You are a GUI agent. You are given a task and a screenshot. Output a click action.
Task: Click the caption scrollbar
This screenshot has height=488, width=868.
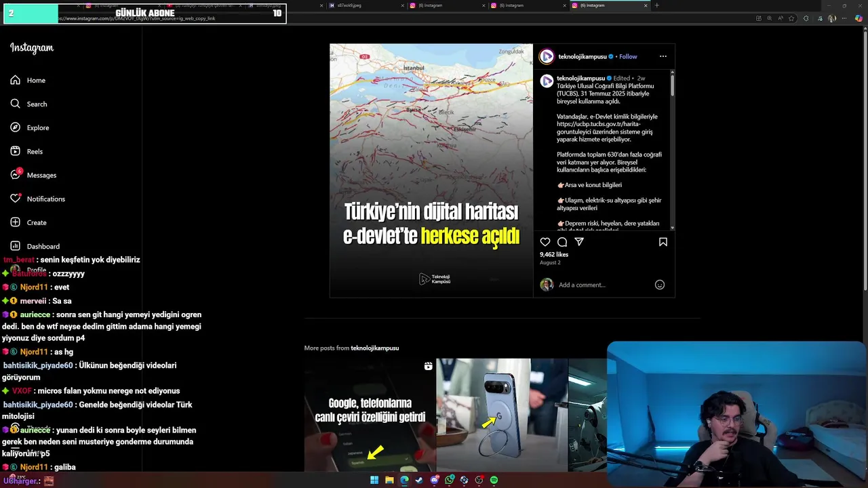[x=672, y=84]
